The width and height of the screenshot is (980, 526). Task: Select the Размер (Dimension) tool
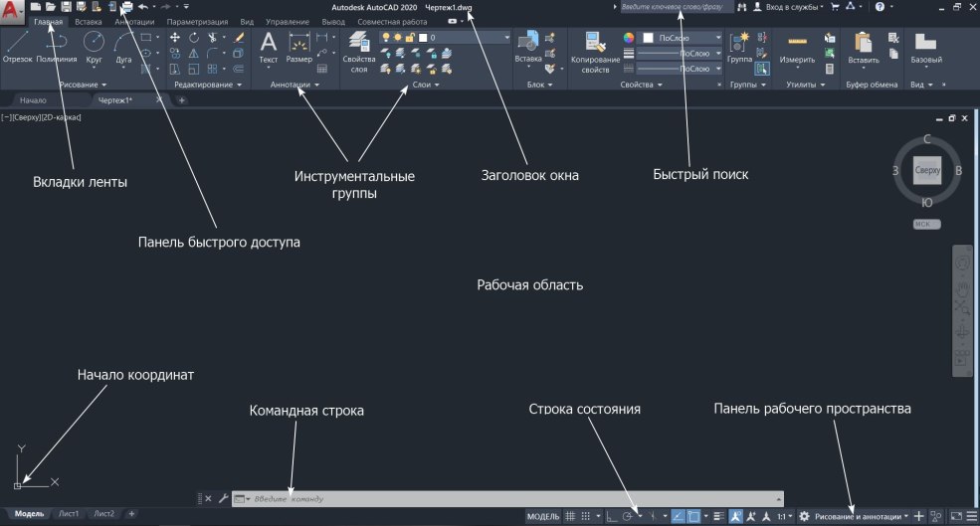click(298, 48)
